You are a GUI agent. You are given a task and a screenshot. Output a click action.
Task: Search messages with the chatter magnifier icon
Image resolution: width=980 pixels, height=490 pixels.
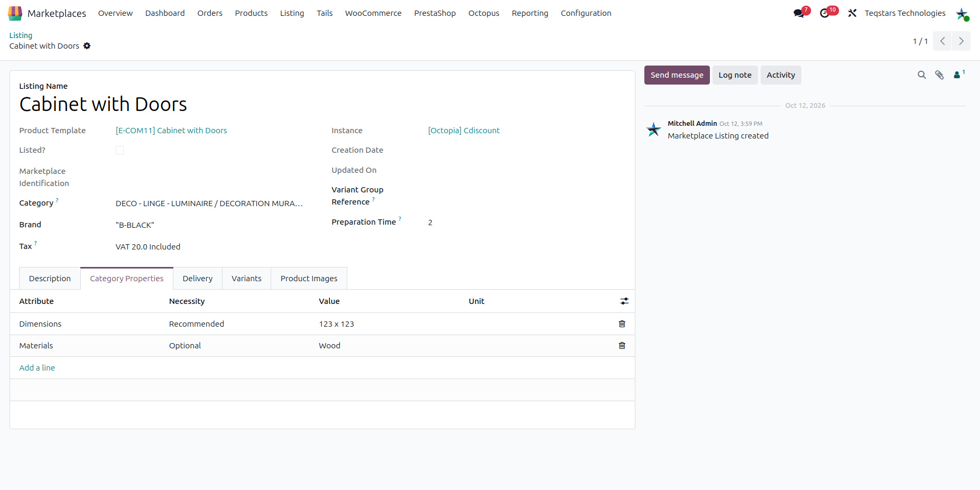[x=922, y=75]
